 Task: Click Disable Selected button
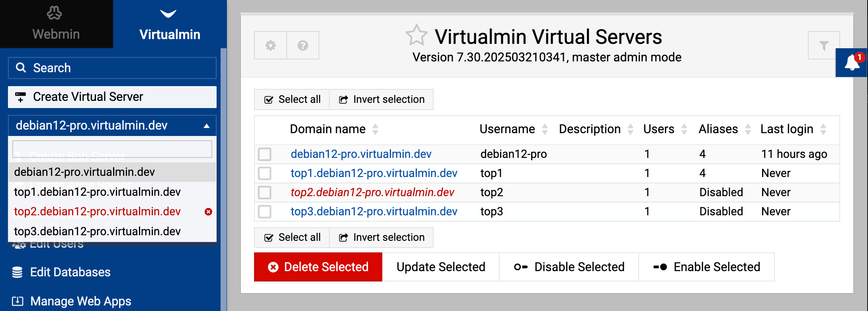pos(569,267)
